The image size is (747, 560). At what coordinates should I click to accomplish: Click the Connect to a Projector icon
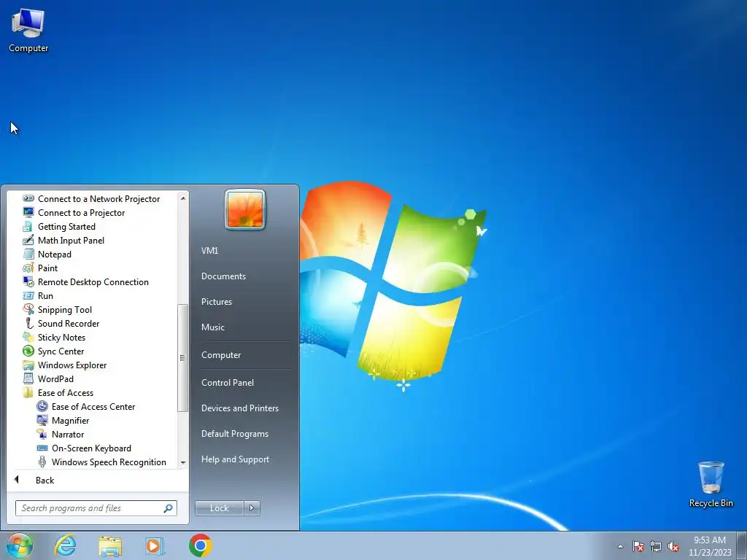(x=28, y=212)
